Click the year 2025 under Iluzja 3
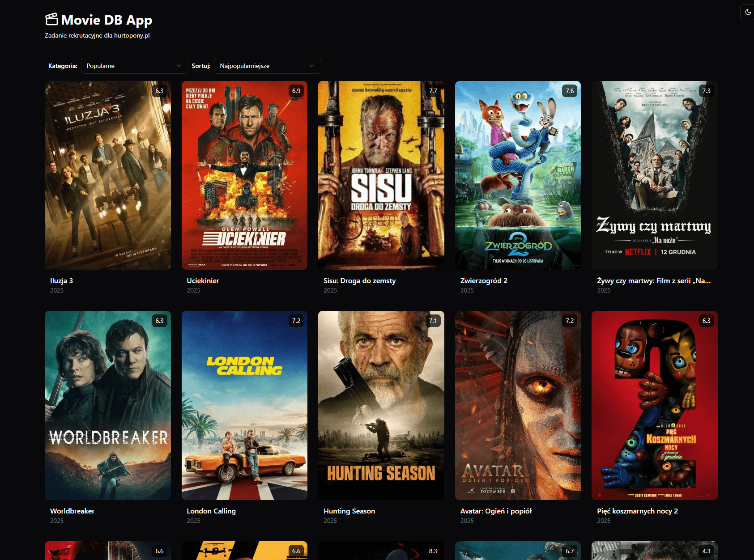The image size is (754, 560). pyautogui.click(x=57, y=290)
